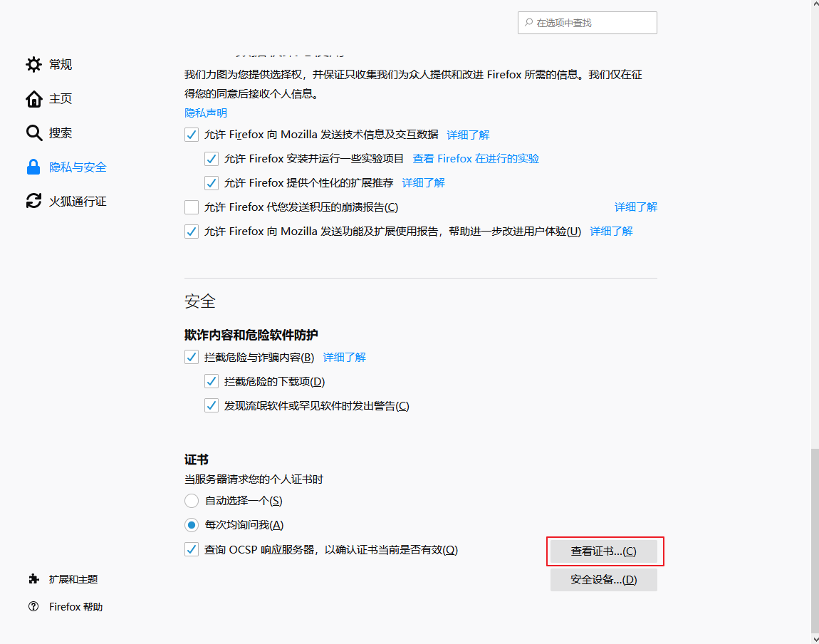Open 详细了解 link beside 功能及扩展使用报告
The height and width of the screenshot is (644, 819).
click(611, 232)
